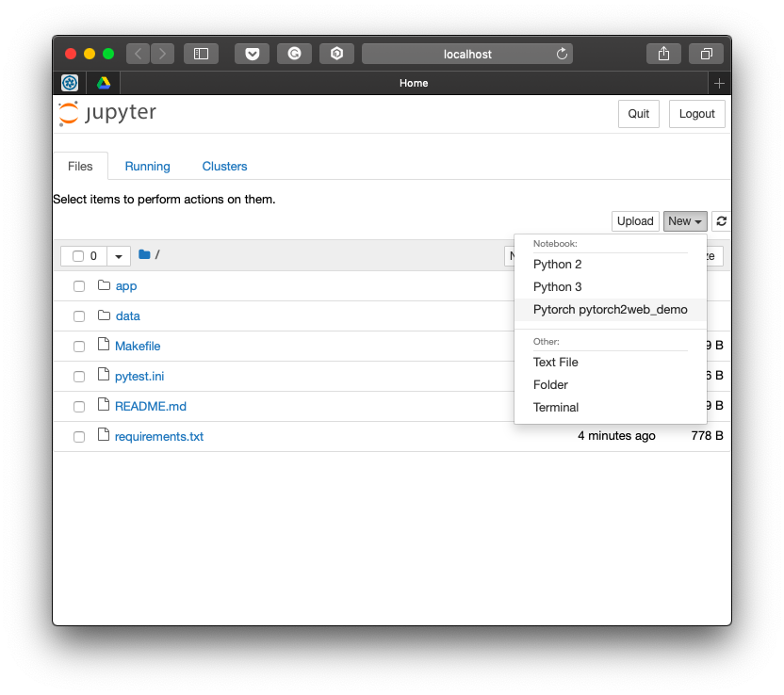Go back with the browser back arrow
Image resolution: width=784 pixels, height=695 pixels.
coord(138,54)
